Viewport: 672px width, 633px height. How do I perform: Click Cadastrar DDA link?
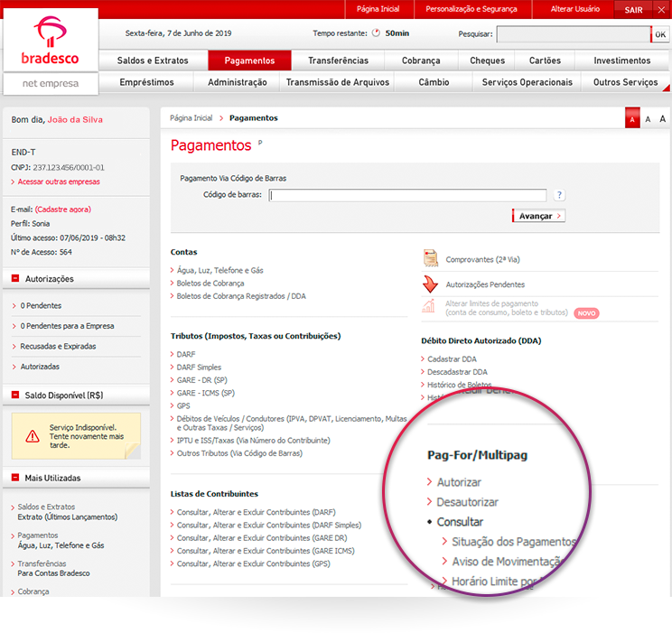tap(452, 359)
